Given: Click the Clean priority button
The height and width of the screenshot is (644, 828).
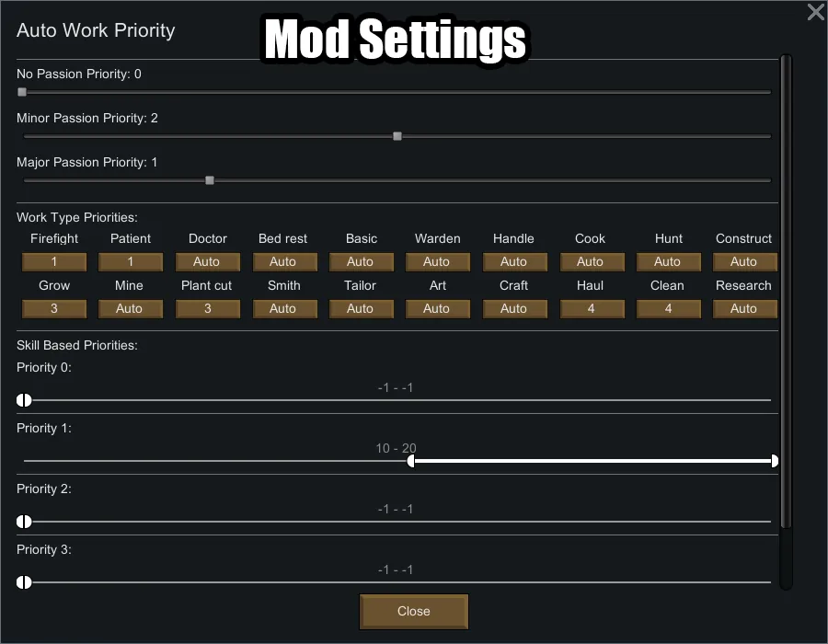Looking at the screenshot, I should point(667,308).
